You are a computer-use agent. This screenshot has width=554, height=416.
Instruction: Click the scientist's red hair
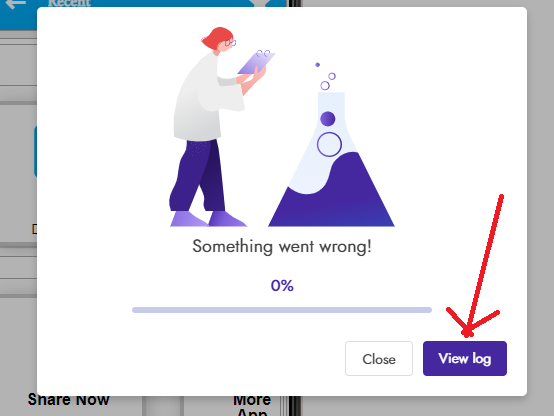[x=217, y=37]
